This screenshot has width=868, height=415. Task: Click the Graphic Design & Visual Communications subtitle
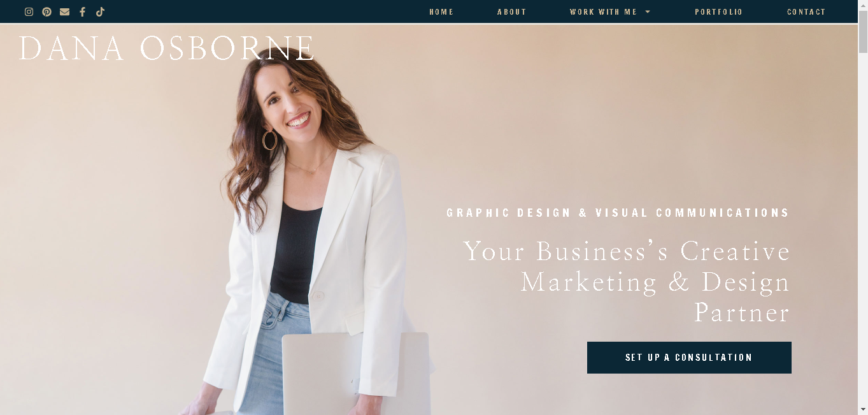coord(618,213)
